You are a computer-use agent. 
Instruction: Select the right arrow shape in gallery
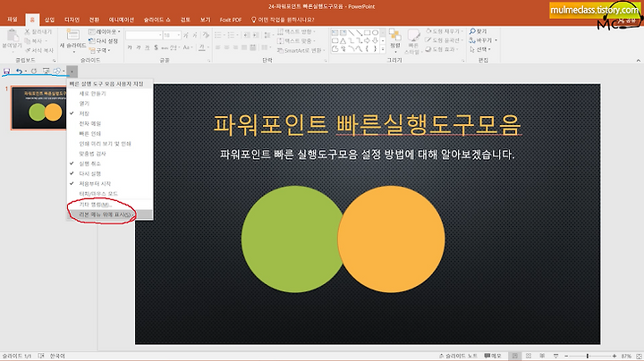367,40
